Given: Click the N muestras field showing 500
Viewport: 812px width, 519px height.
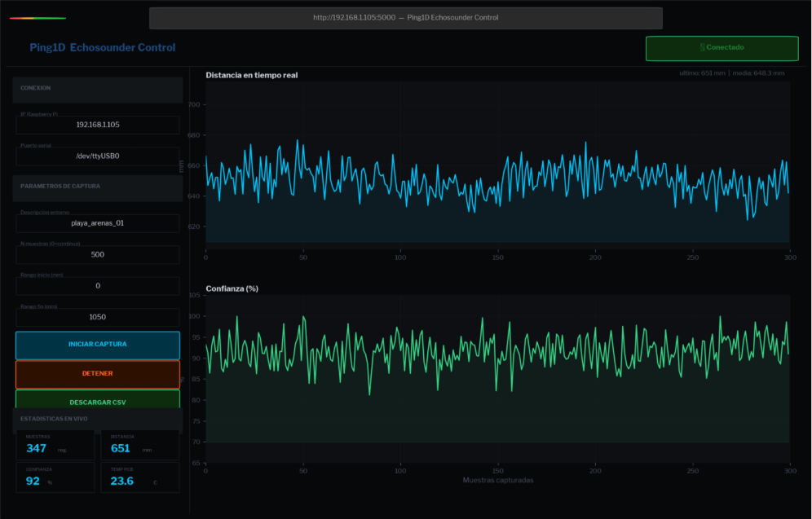Looking at the screenshot, I should [98, 254].
